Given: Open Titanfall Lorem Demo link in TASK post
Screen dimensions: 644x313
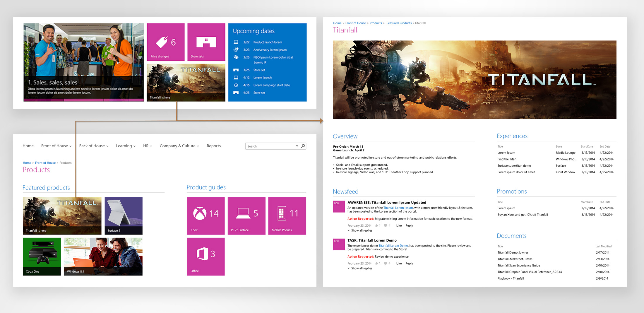Looking at the screenshot, I should pyautogui.click(x=393, y=246).
